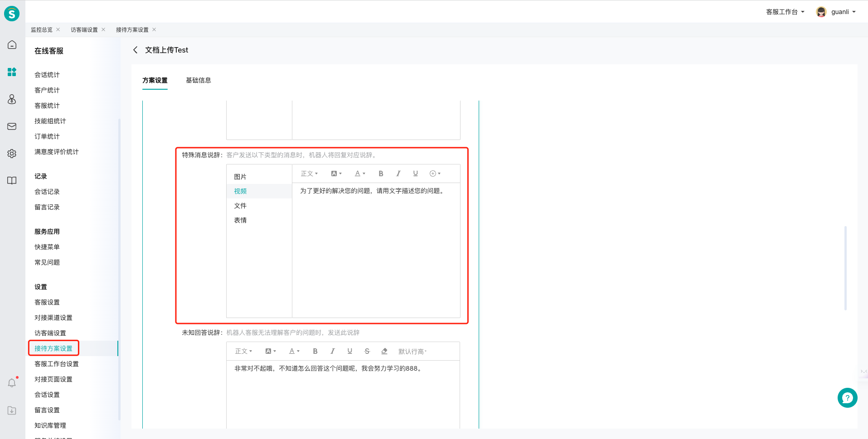Open the download box icon in left rail
The image size is (868, 439).
pos(12,410)
